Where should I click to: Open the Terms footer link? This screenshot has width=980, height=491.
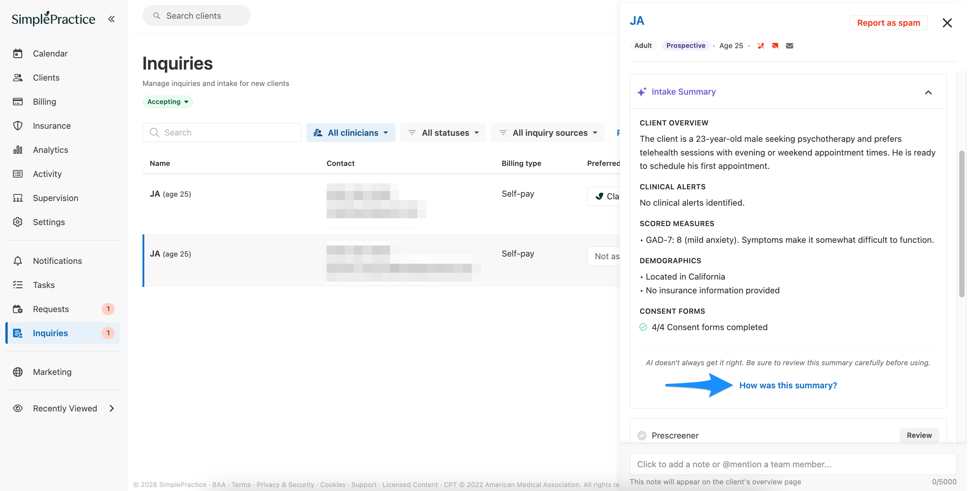tap(241, 485)
